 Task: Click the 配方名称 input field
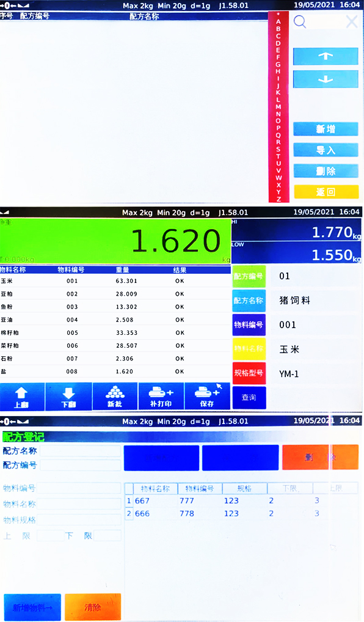pos(81,451)
